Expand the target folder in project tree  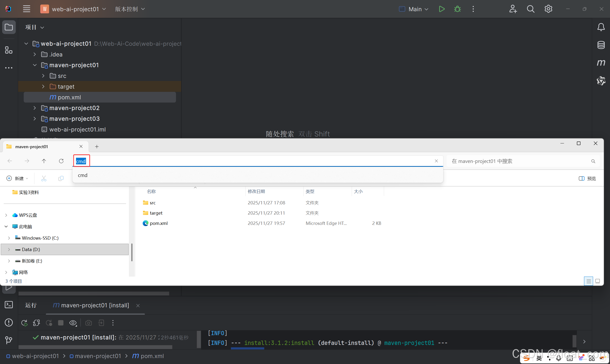[43, 86]
